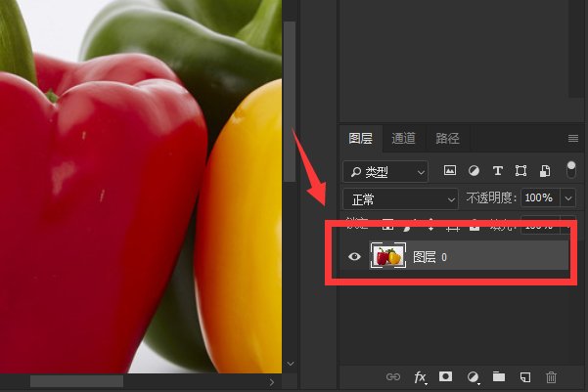Click the type layer filter icon
The image size is (588, 392).
(497, 171)
